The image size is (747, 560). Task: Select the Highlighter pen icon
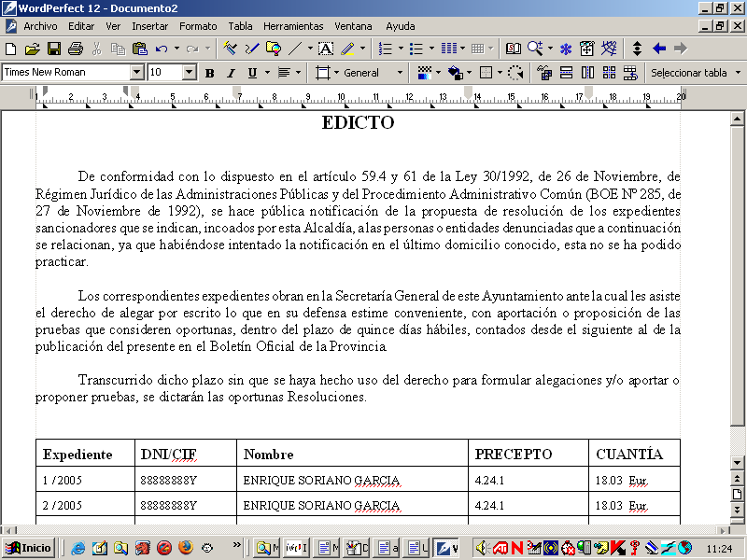pyautogui.click(x=347, y=49)
